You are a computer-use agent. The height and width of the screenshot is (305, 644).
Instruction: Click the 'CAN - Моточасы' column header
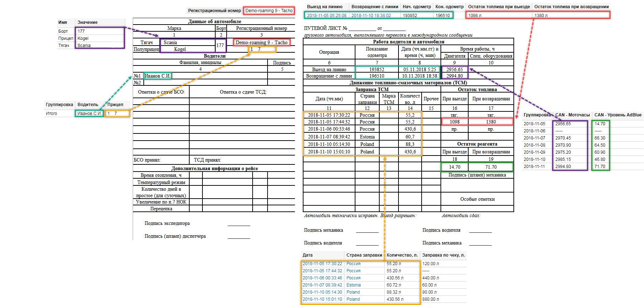coord(572,115)
